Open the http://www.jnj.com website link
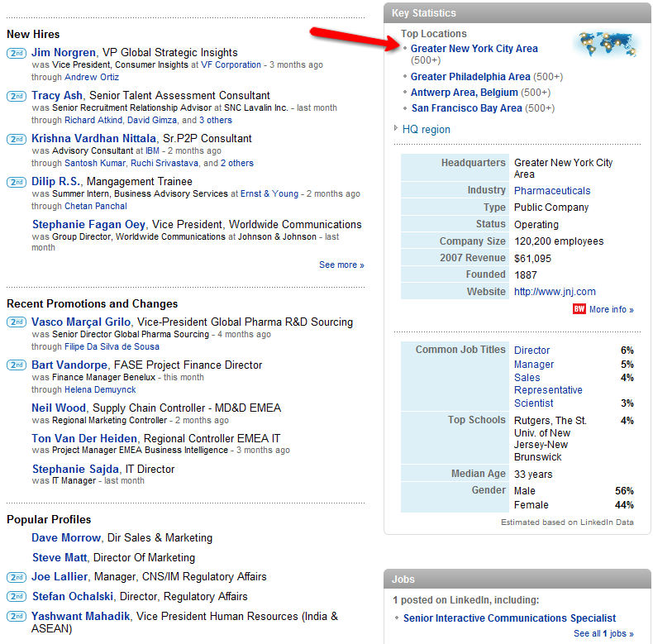The width and height of the screenshot is (653, 644). (x=555, y=292)
